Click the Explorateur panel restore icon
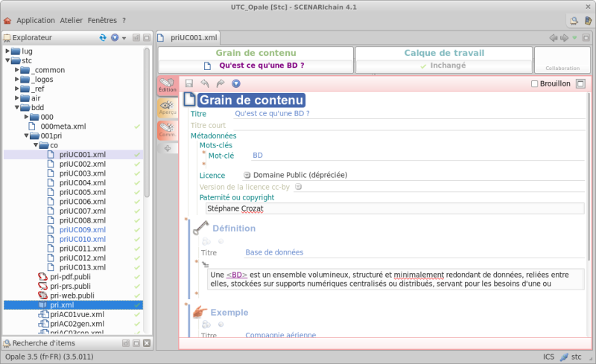 [136, 38]
